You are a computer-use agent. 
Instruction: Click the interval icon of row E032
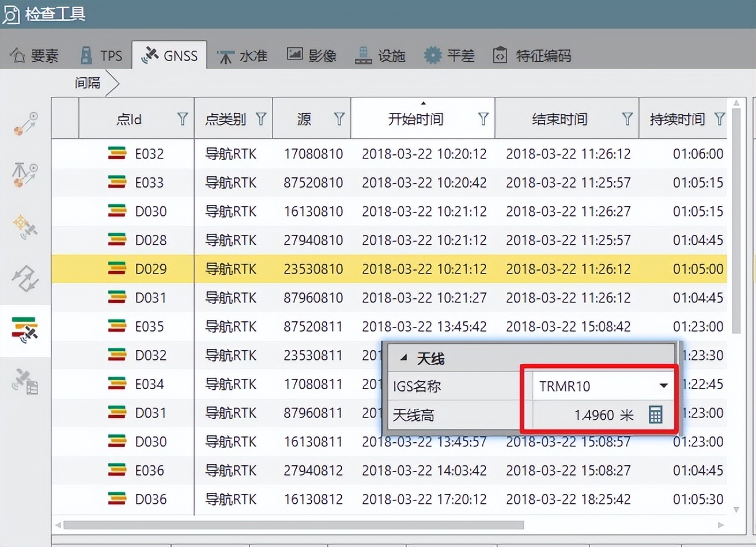click(117, 153)
